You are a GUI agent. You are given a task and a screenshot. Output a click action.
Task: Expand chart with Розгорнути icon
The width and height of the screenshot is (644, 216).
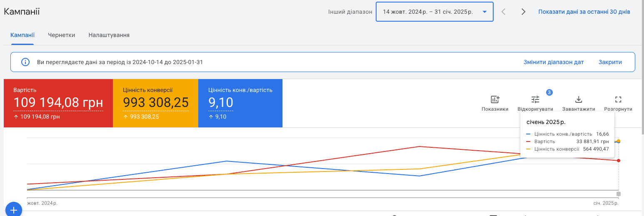coord(618,99)
